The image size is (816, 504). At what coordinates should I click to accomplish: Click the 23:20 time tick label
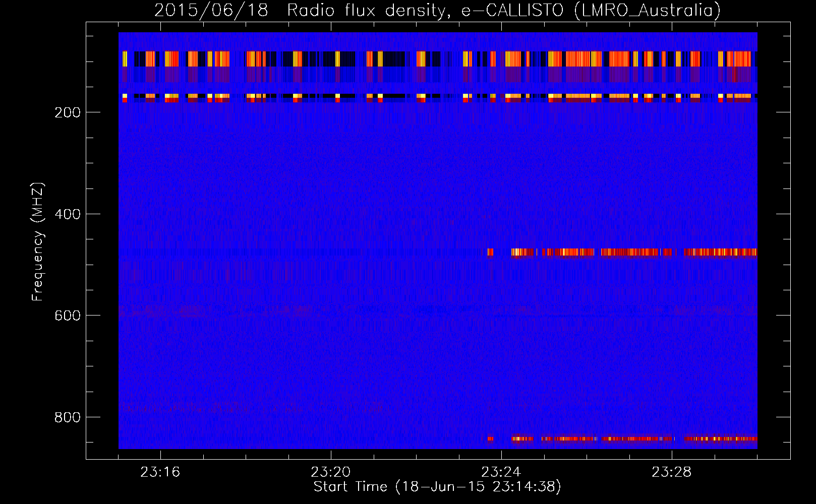(331, 472)
